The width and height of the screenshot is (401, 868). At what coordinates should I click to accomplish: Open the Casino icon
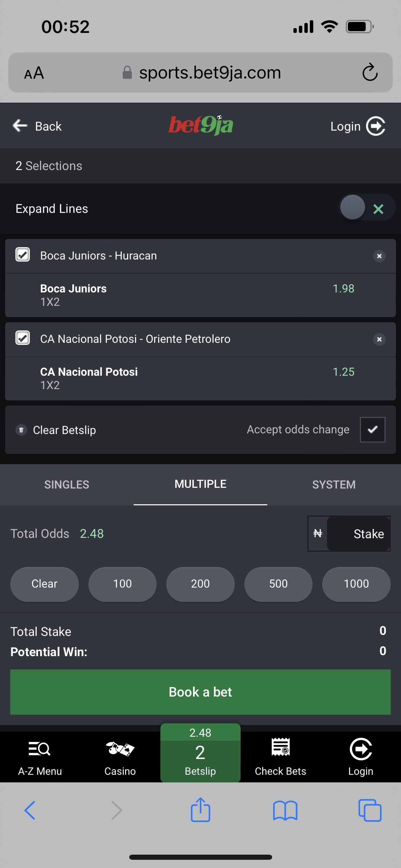pyautogui.click(x=120, y=749)
